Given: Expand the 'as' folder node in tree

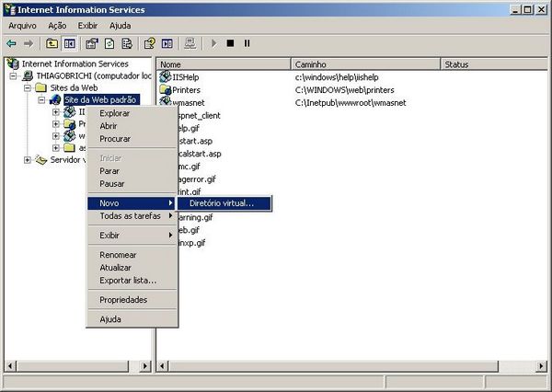Looking at the screenshot, I should point(55,148).
